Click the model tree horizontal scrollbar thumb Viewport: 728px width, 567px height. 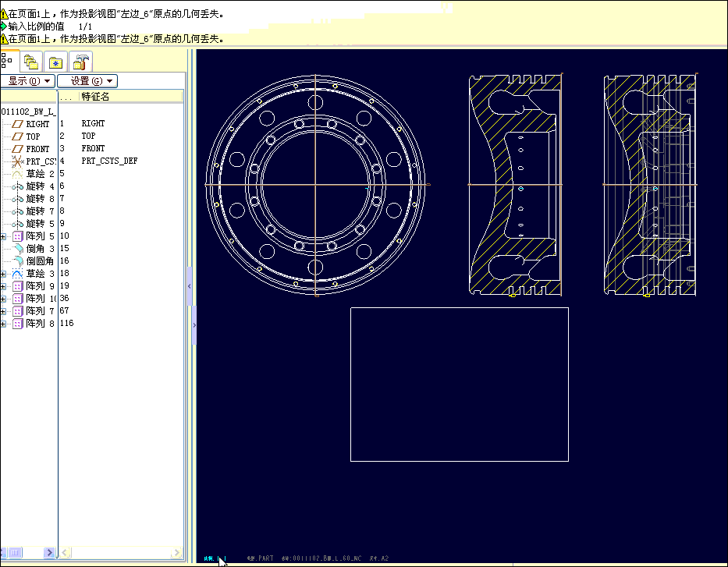pyautogui.click(x=15, y=553)
